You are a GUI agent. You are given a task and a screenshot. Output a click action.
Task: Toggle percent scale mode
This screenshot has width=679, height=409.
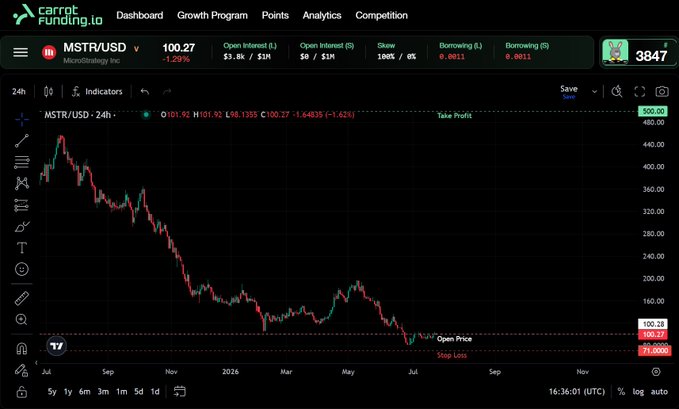[x=621, y=392]
